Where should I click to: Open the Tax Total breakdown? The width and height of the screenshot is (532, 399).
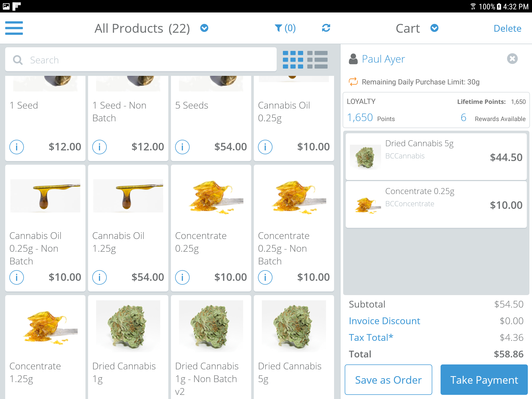point(371,337)
